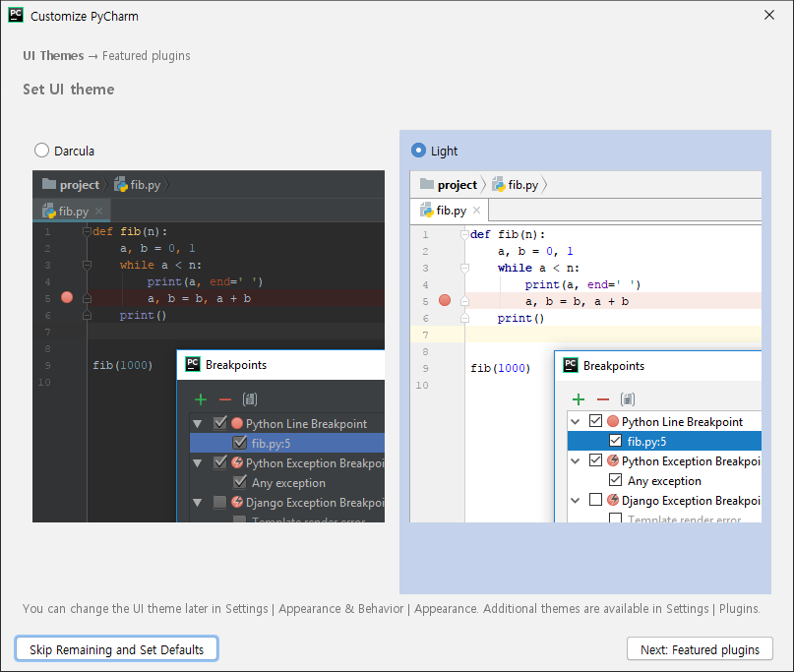
Task: Close fib.py tab in Light preview
Action: click(x=476, y=210)
